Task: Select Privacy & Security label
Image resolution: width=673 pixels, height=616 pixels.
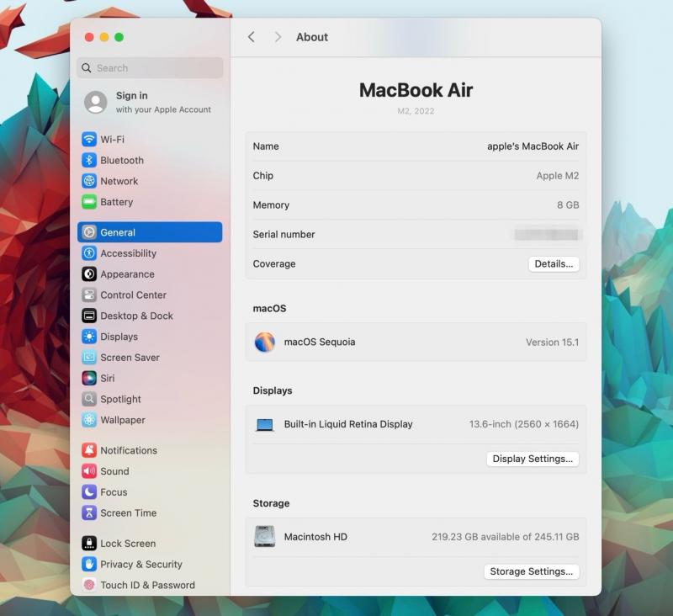Action: tap(141, 565)
